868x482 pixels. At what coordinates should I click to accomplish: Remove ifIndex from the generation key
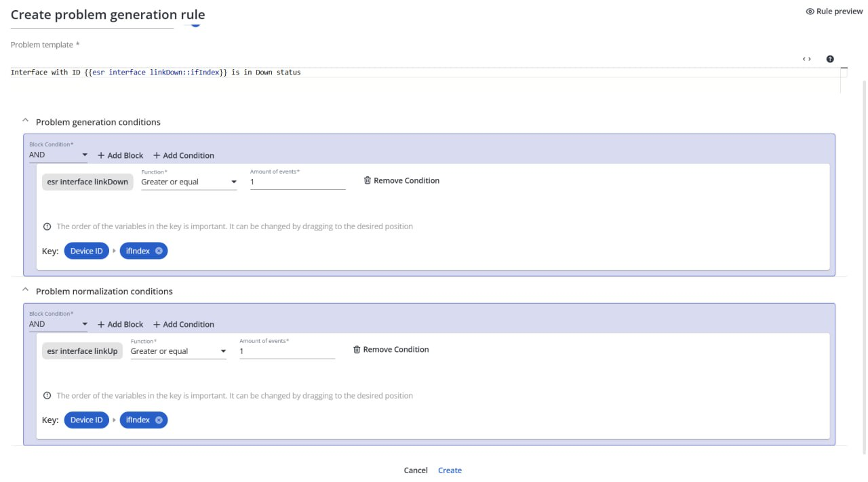click(x=159, y=251)
